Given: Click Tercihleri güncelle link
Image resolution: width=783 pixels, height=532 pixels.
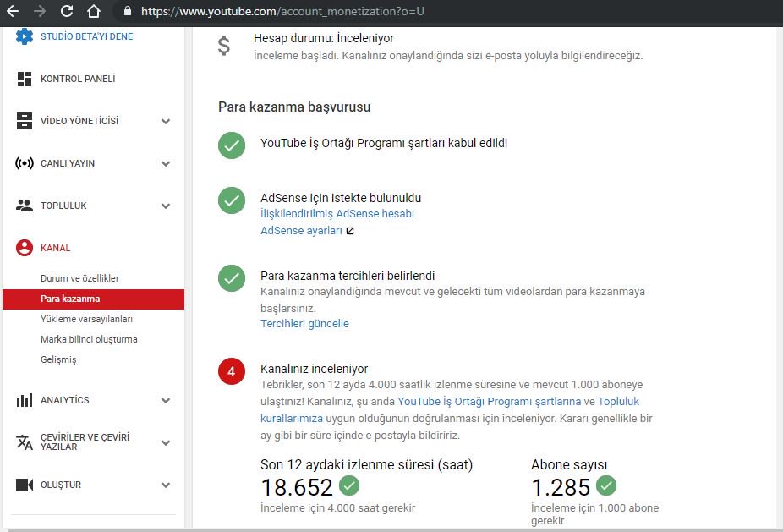Looking at the screenshot, I should coord(304,324).
